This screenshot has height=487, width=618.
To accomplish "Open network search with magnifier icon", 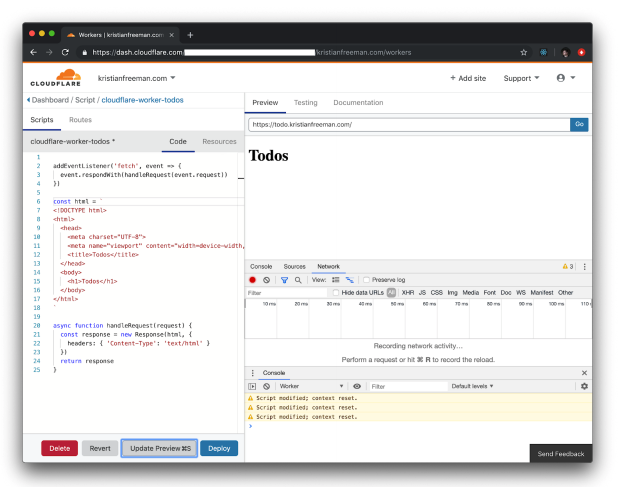I will coord(298,280).
